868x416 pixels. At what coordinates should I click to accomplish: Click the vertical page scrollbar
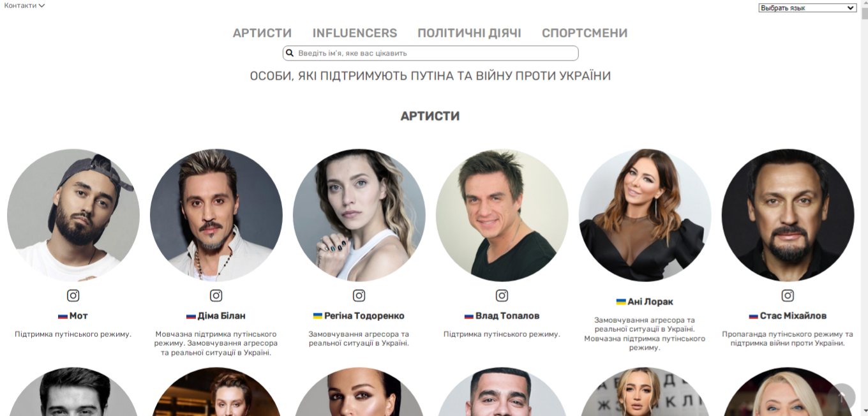point(864,208)
